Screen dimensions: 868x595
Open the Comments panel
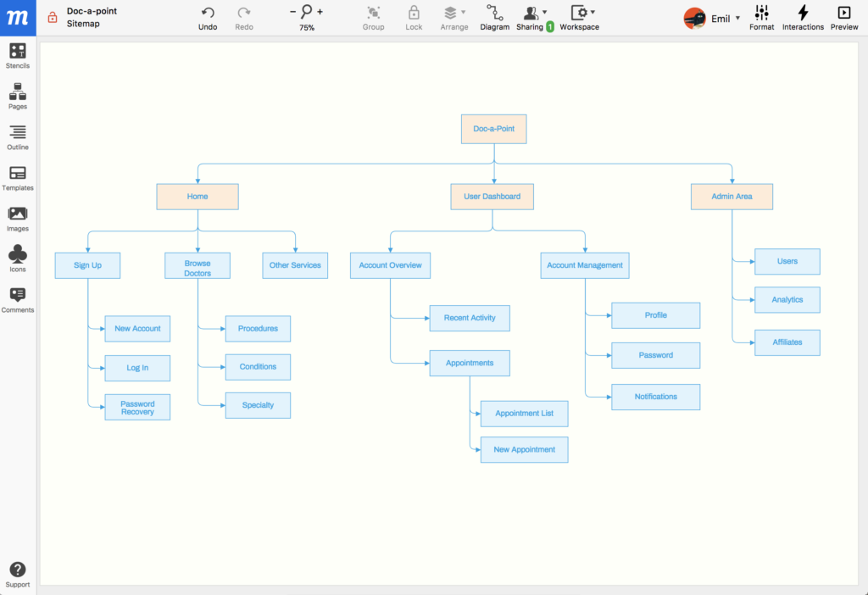click(x=17, y=300)
